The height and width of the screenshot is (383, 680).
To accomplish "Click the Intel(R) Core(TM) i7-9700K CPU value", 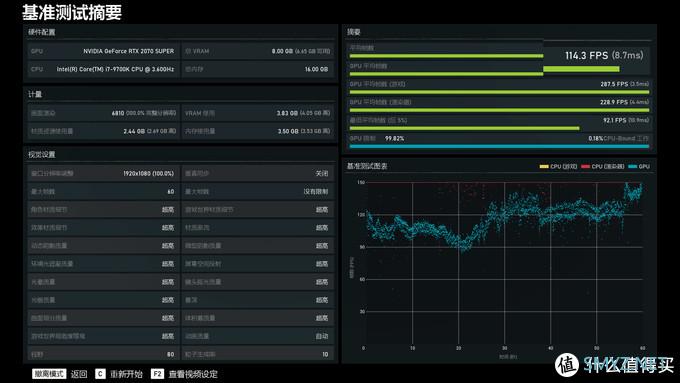I will (115, 69).
